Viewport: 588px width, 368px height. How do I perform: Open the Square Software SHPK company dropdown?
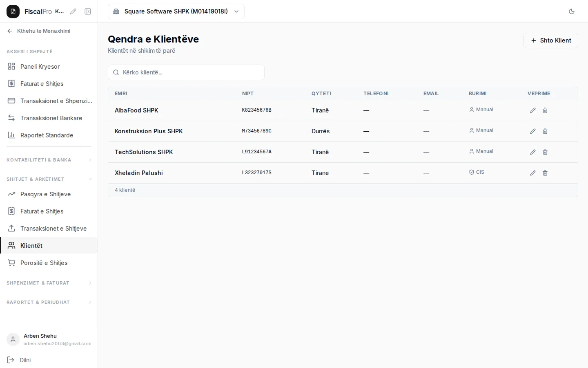[176, 11]
